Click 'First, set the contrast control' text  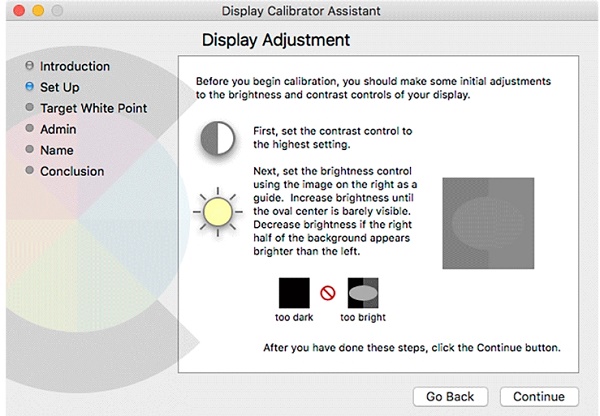pyautogui.click(x=333, y=138)
